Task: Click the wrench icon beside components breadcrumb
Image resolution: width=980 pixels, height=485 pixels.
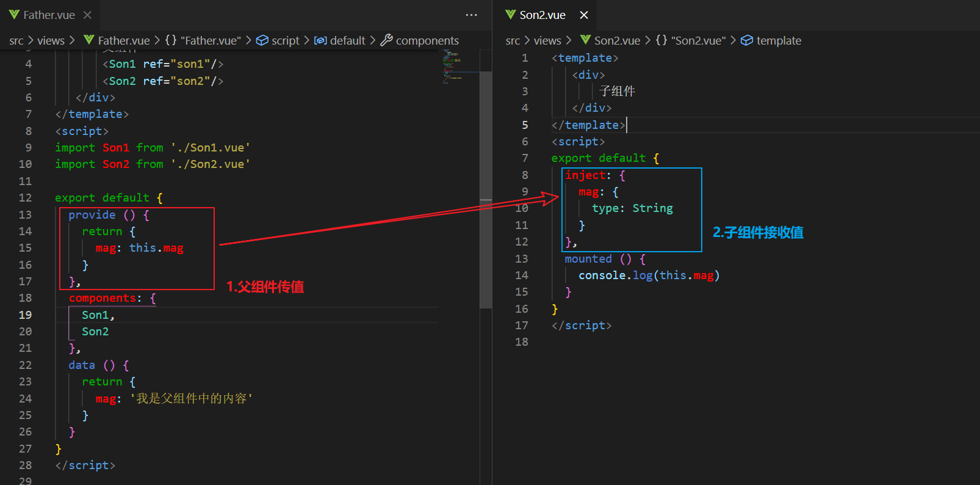Action: pyautogui.click(x=386, y=40)
